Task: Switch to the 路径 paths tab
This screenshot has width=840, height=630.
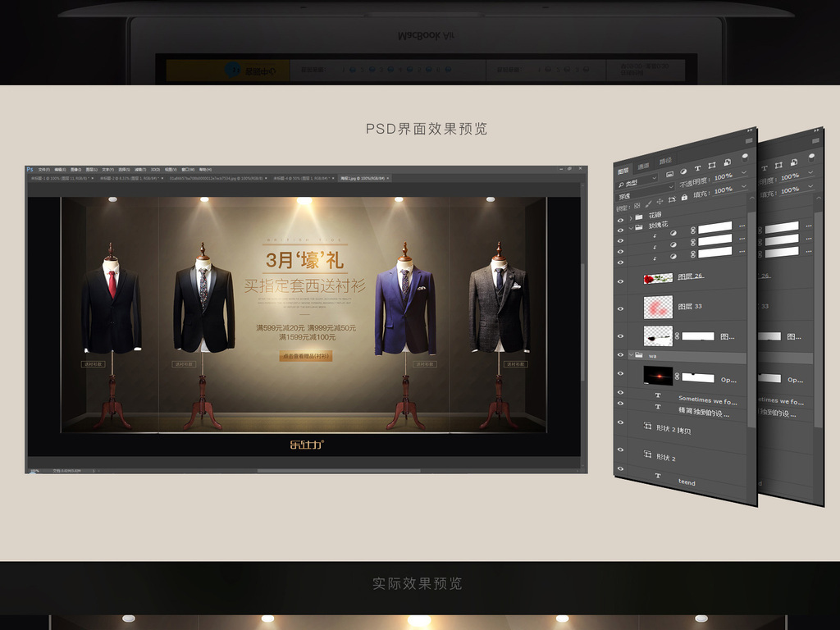Action: tap(665, 161)
